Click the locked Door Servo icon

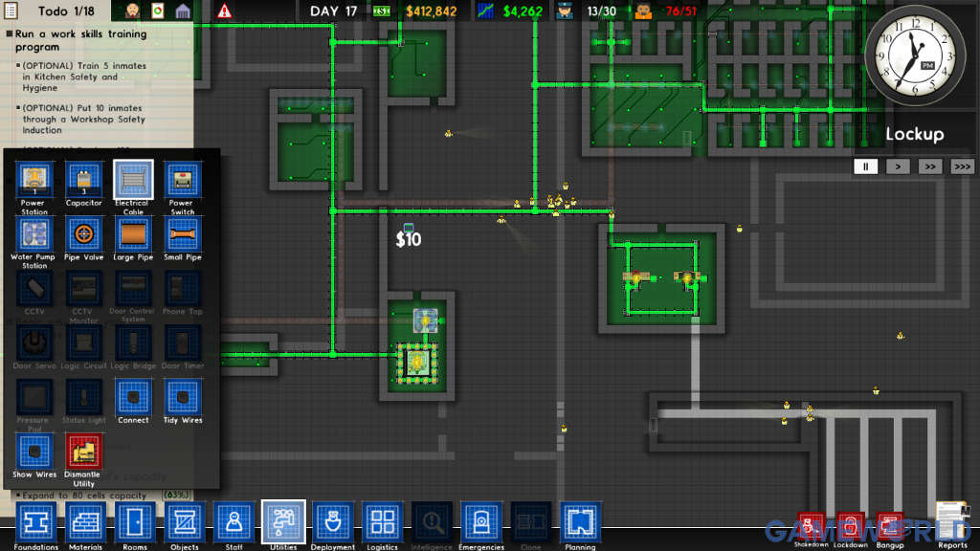pos(33,343)
